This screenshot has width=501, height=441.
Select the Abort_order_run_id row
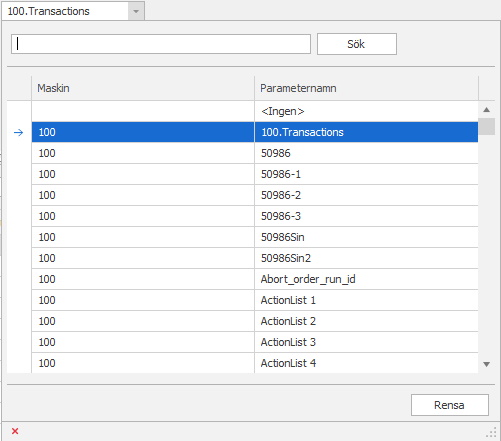pos(255,279)
